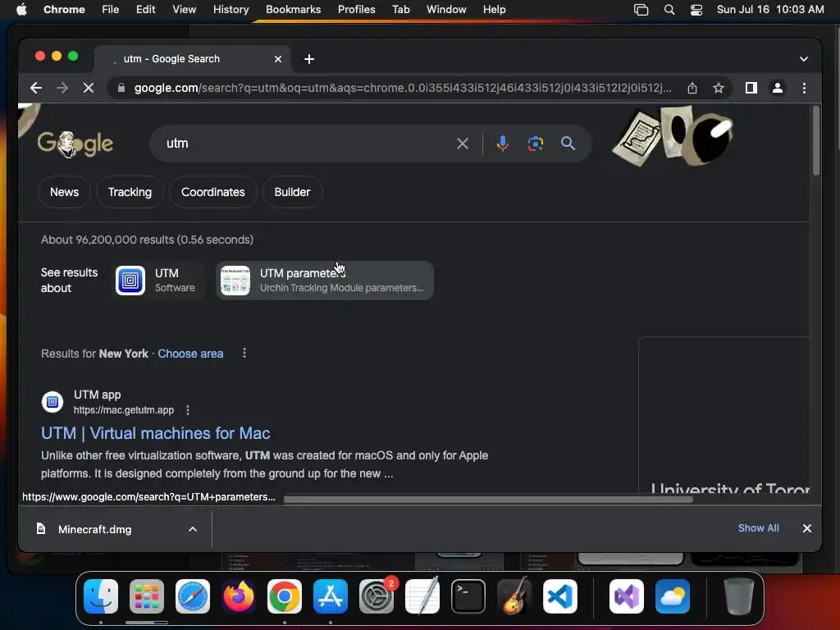840x630 pixels.
Task: Open UTM parameters result card
Action: click(325, 281)
